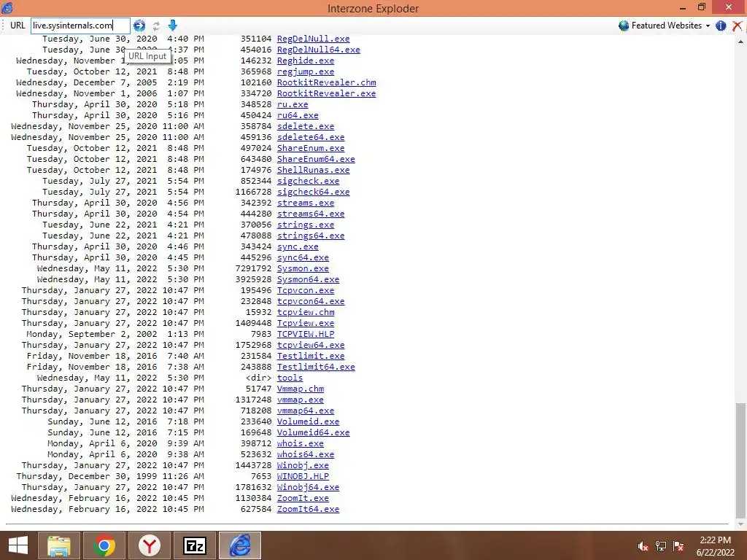The height and width of the screenshot is (560, 747).
Task: Open the streams.exe link
Action: pos(306,203)
